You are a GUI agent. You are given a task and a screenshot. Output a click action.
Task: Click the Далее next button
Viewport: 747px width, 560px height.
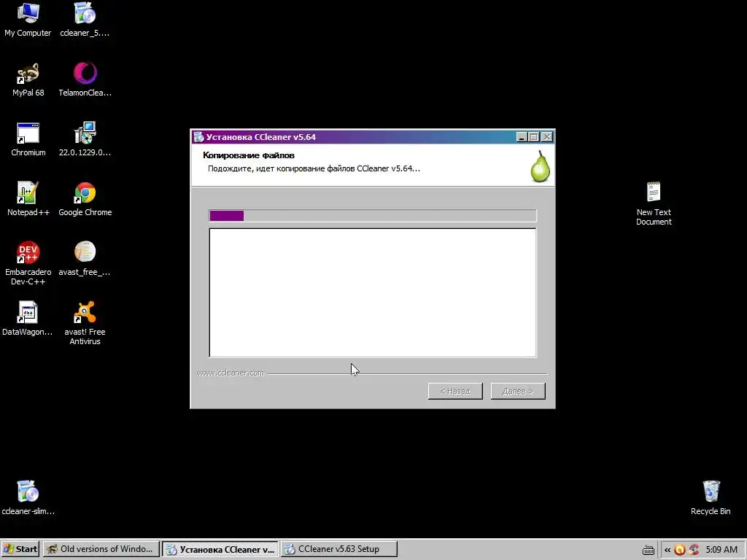pos(518,391)
